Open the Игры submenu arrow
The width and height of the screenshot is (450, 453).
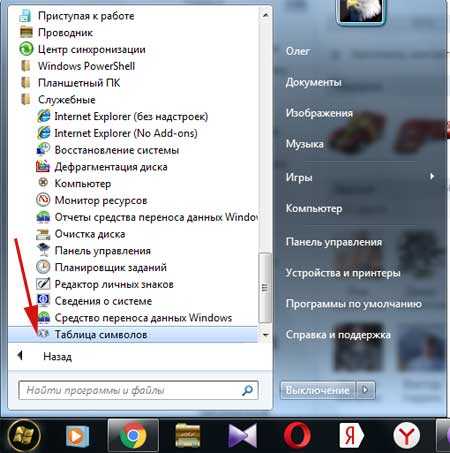(432, 176)
